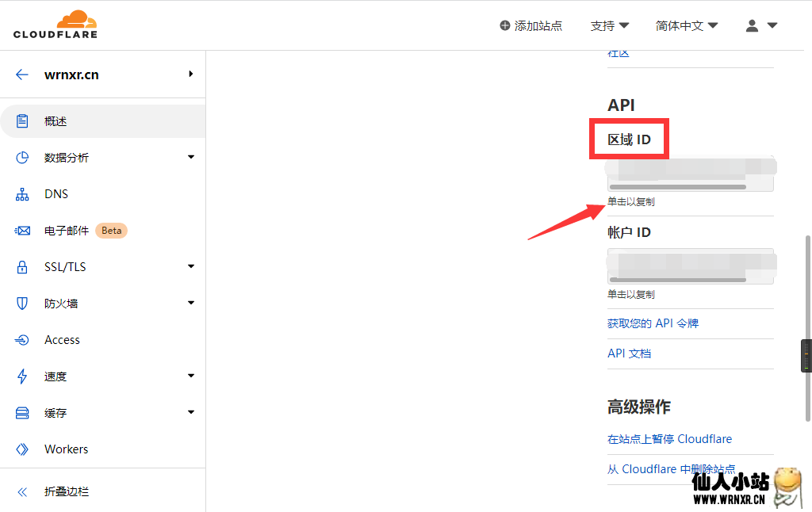Expand the 防火墙 submenu arrow
The height and width of the screenshot is (512, 812).
(x=191, y=302)
